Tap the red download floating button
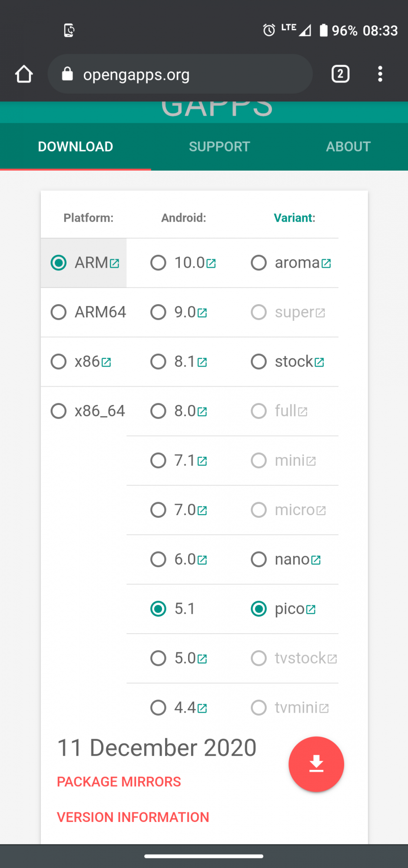 [x=316, y=764]
